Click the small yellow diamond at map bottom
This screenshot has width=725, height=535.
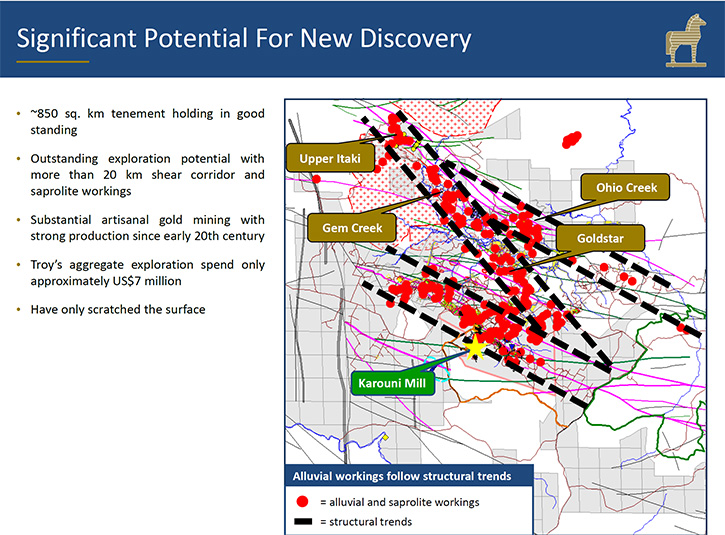pyautogui.click(x=385, y=437)
